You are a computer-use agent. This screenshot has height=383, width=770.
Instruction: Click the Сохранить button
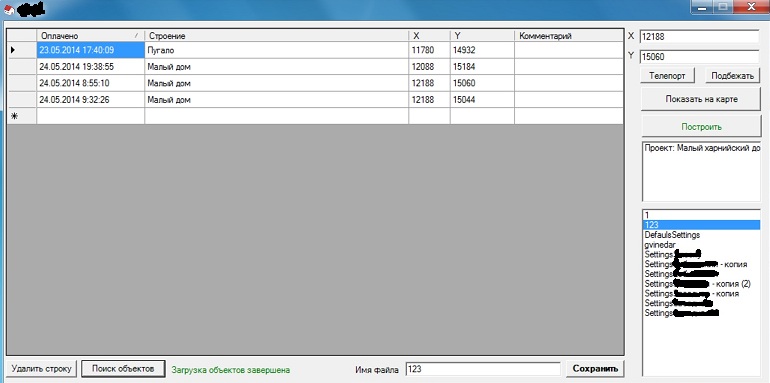tap(596, 368)
